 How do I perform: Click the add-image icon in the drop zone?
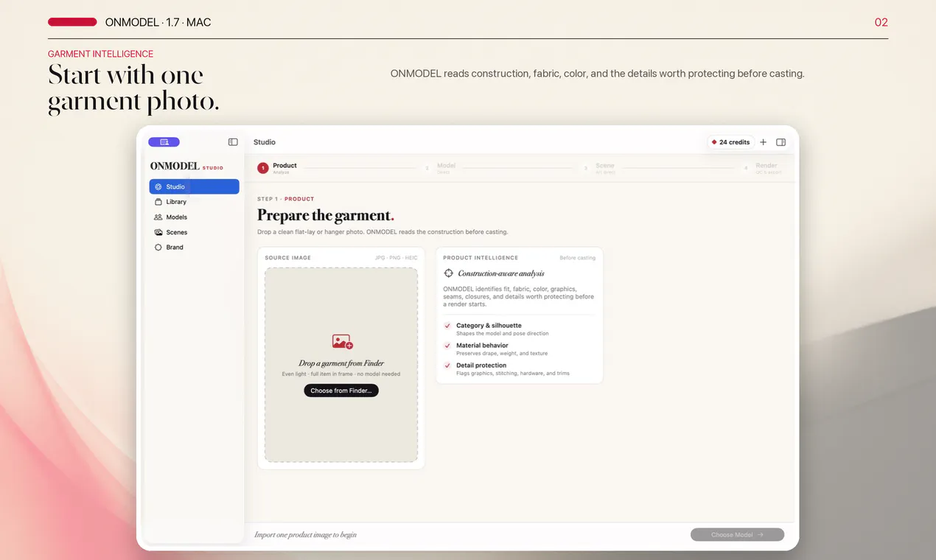(x=342, y=341)
